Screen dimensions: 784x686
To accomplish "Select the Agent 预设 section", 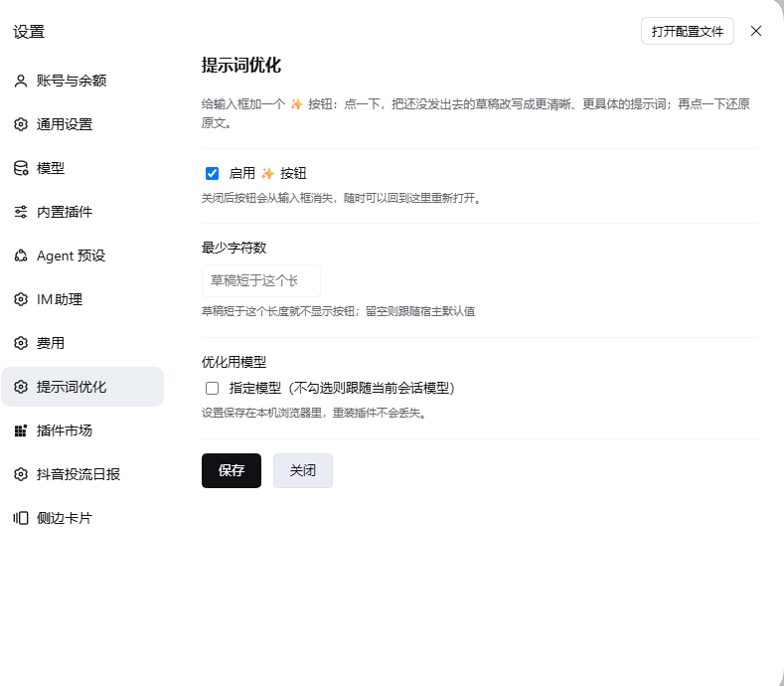I will [x=82, y=256].
